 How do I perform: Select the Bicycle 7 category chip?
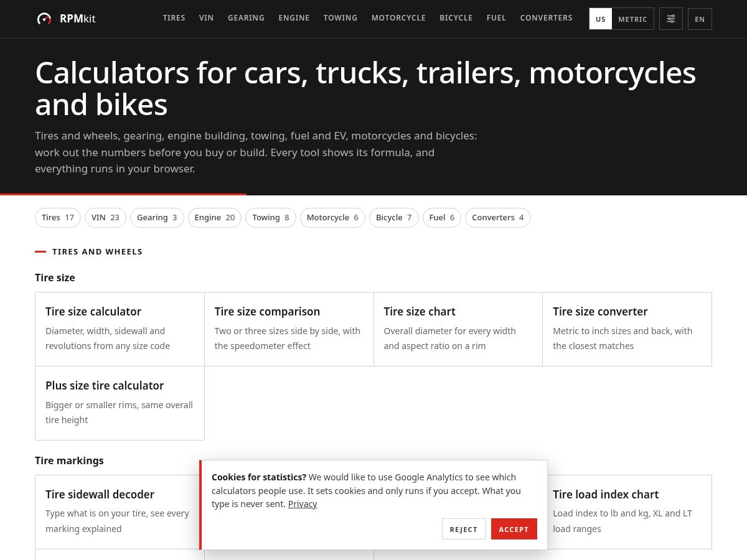pyautogui.click(x=394, y=218)
